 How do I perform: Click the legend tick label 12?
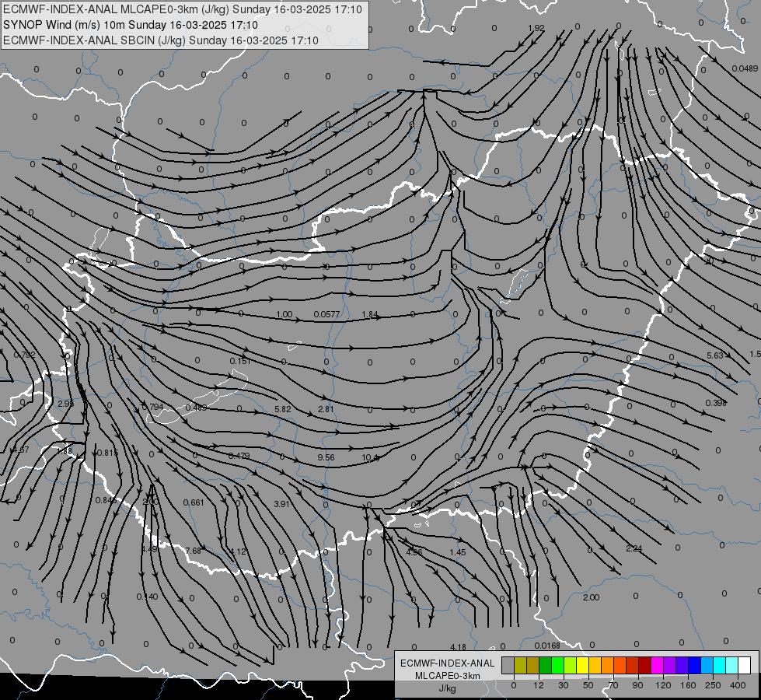(538, 685)
